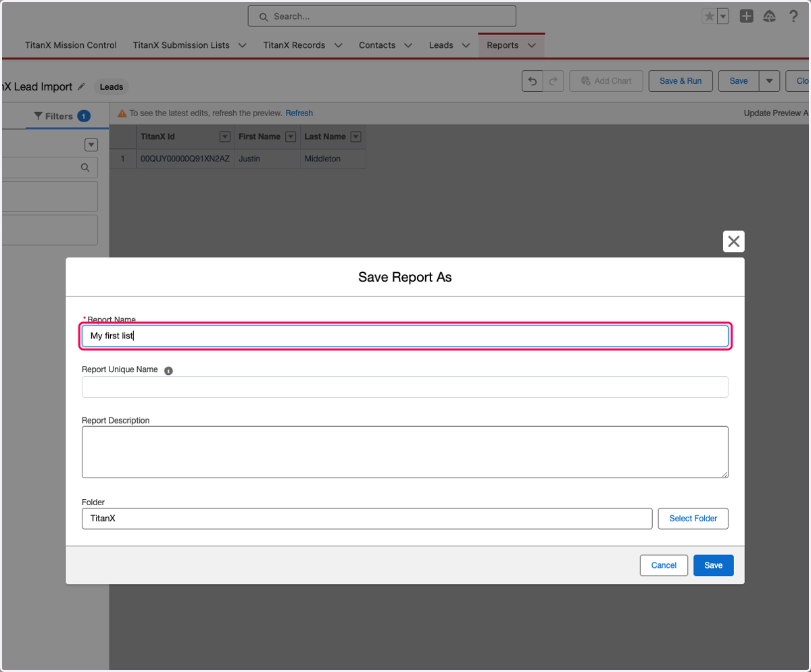Open the filters panel dropdown arrow
811x672 pixels.
coord(91,145)
